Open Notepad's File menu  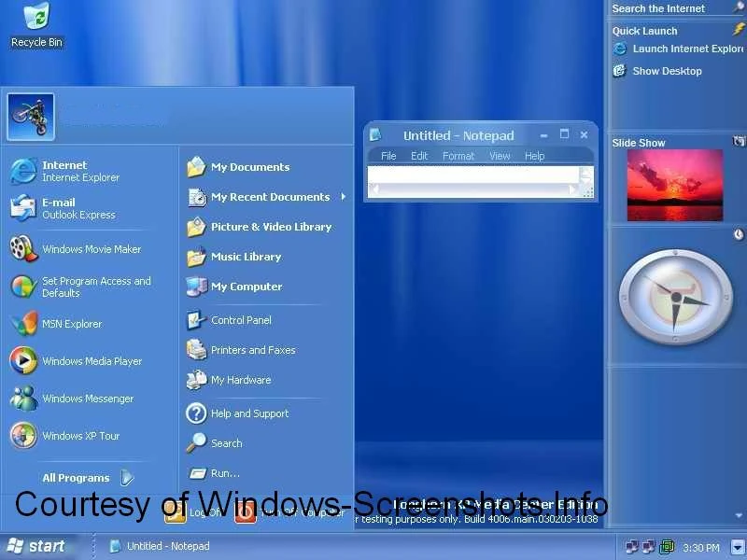click(388, 156)
